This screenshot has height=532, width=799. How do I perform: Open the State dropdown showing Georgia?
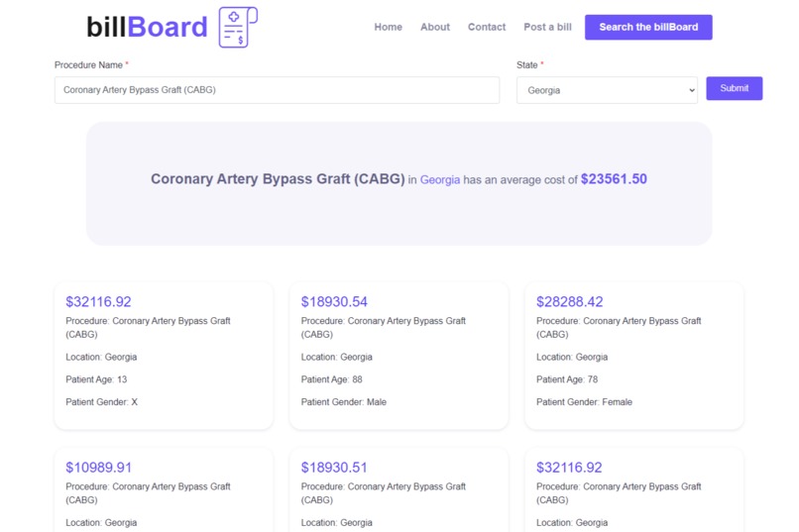607,90
